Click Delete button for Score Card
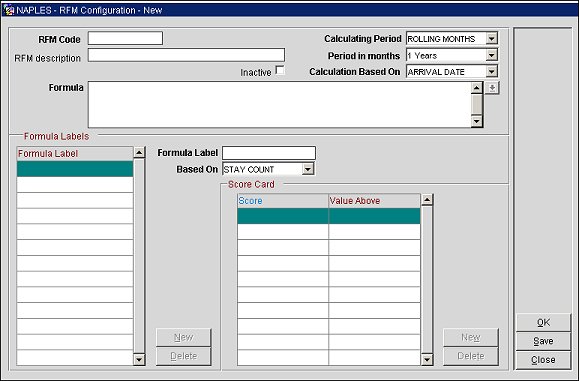The height and width of the screenshot is (381, 579). pos(471,356)
